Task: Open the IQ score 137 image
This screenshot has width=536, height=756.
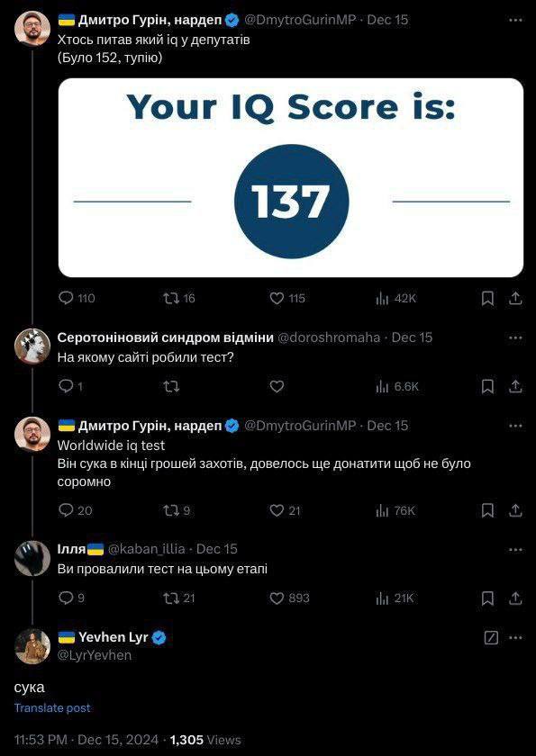Action: click(x=291, y=177)
